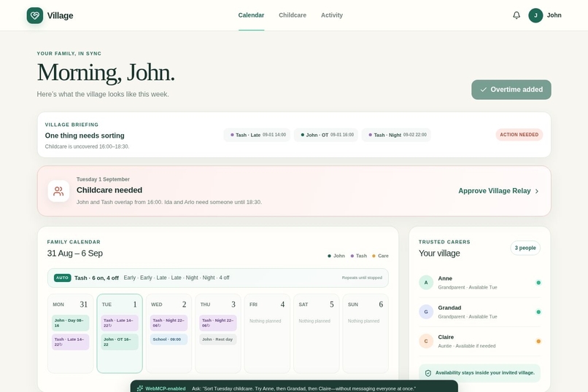The width and height of the screenshot is (588, 392).
Task: Click the people icon beside Childcare needed
Action: tap(58, 192)
